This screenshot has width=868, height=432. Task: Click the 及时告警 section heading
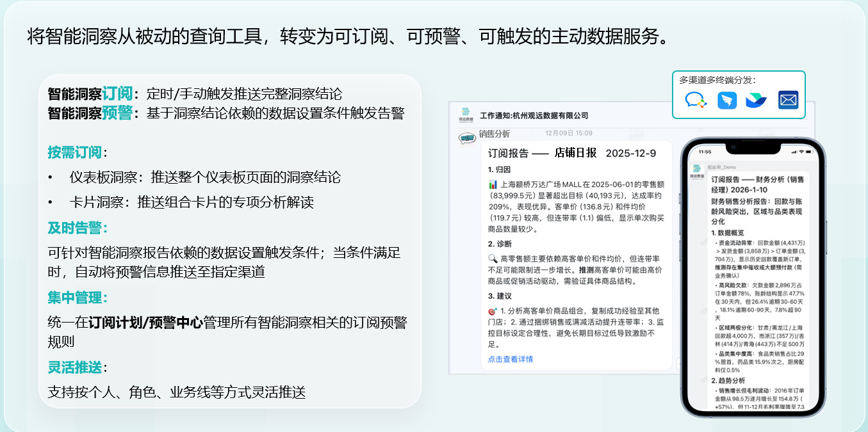coord(77,228)
